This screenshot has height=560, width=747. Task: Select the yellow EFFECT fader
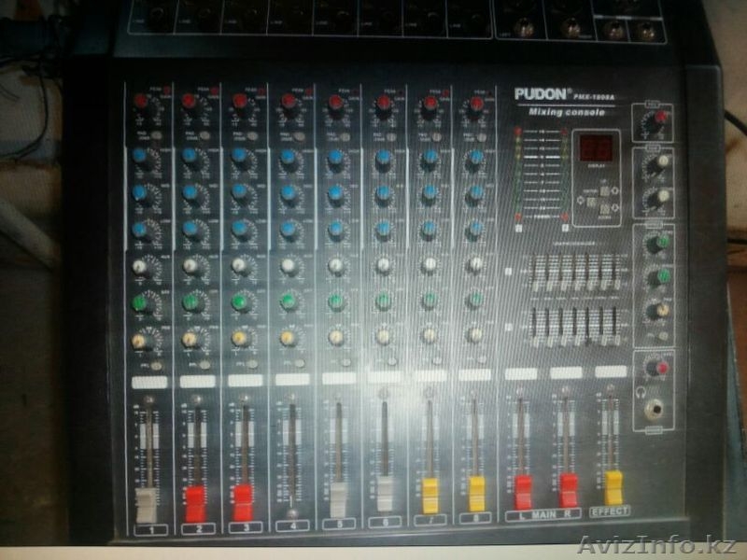[x=613, y=486]
